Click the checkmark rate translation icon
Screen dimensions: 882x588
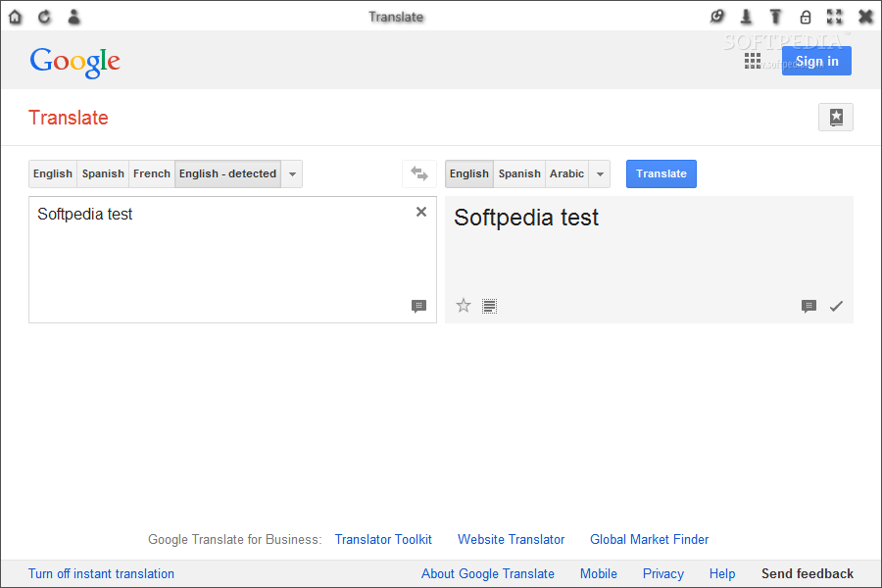point(836,306)
